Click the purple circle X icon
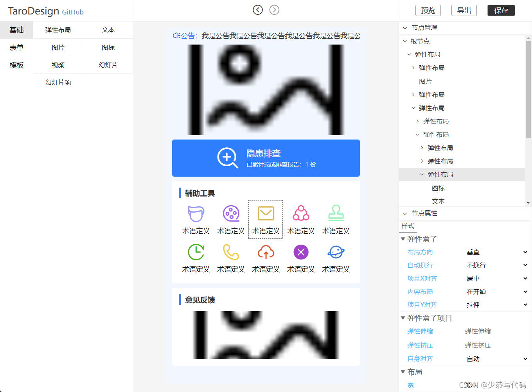The width and height of the screenshot is (532, 392). (301, 252)
